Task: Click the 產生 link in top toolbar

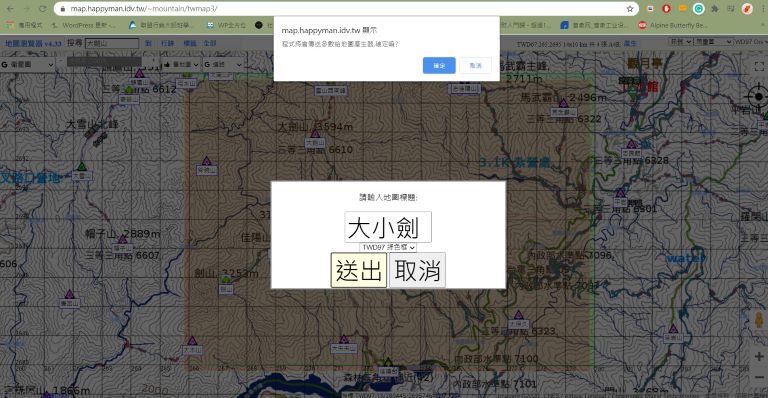Action: click(630, 44)
